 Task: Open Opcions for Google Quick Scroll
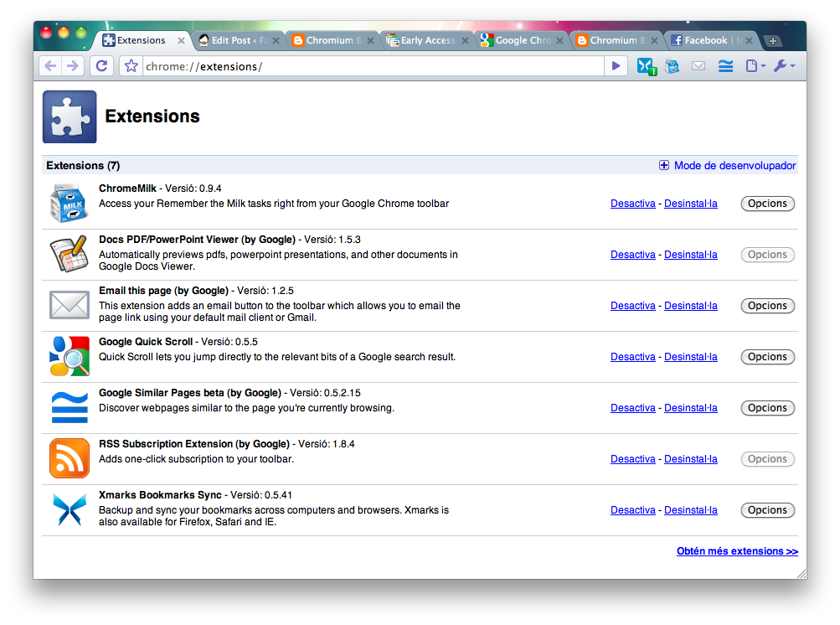point(767,356)
